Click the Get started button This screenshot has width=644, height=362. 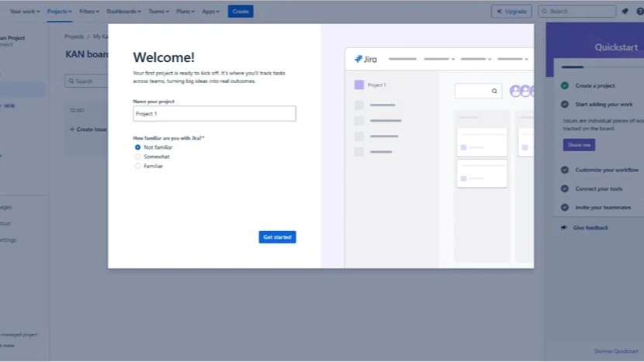pyautogui.click(x=277, y=237)
